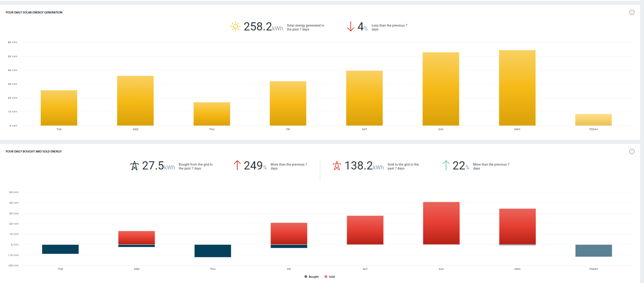
Task: Click the yellow sun icon
Action: [x=235, y=27]
